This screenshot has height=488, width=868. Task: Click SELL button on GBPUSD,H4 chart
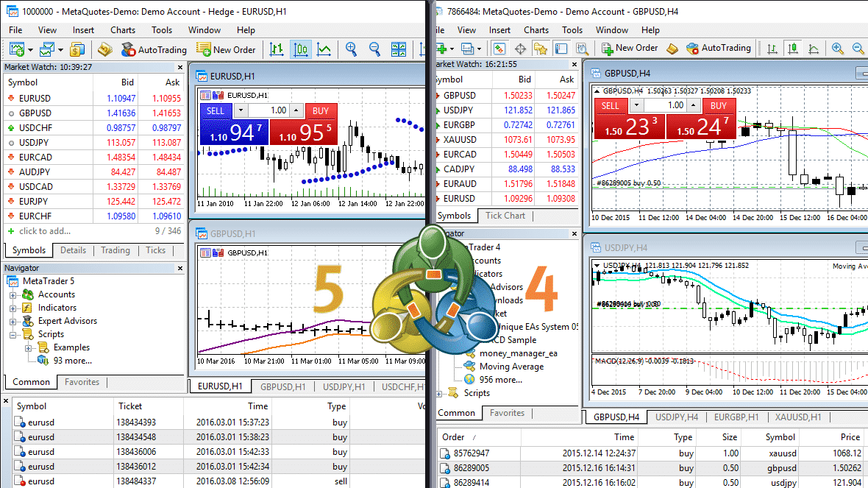611,106
